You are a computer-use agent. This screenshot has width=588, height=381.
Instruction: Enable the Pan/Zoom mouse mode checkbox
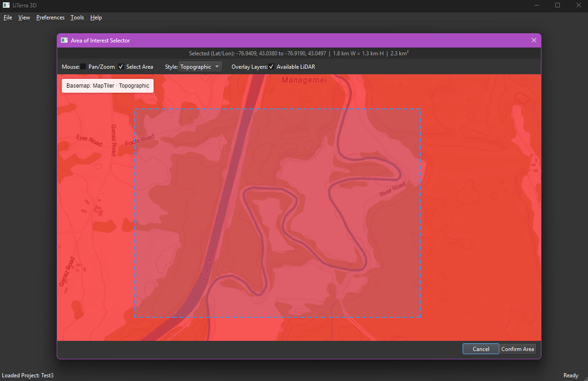click(83, 66)
